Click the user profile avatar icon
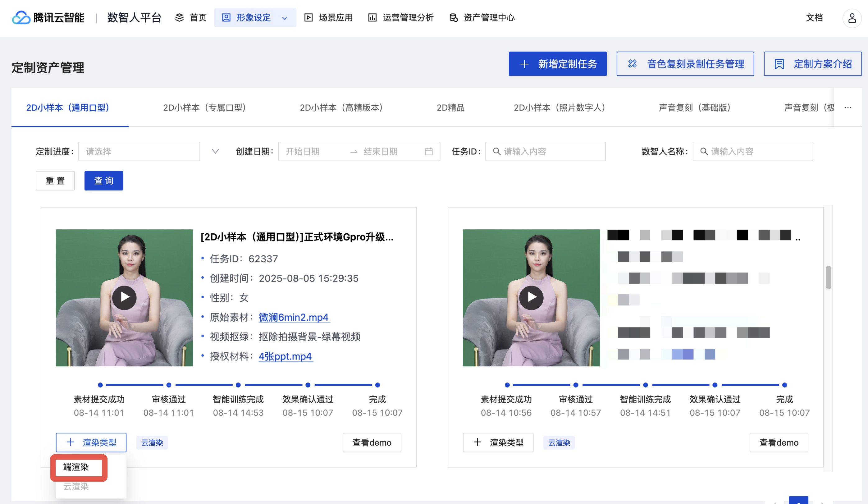868x504 pixels. [x=852, y=18]
